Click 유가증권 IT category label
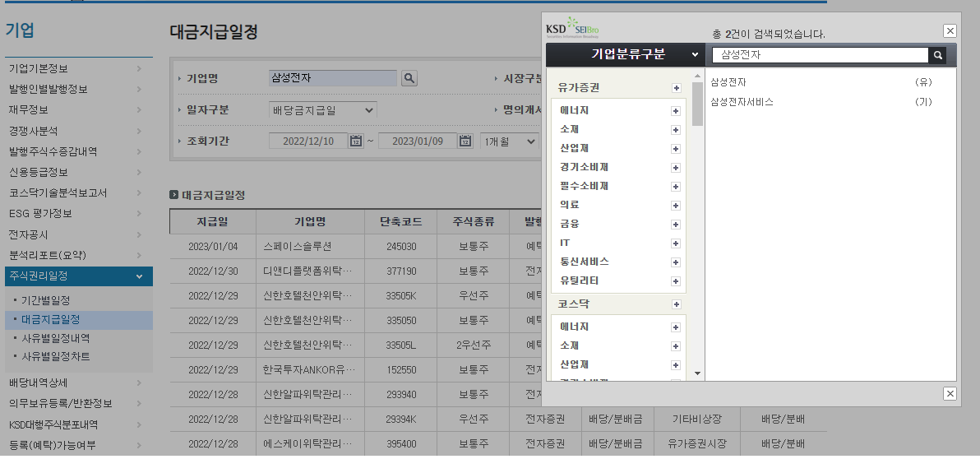 pyautogui.click(x=565, y=243)
